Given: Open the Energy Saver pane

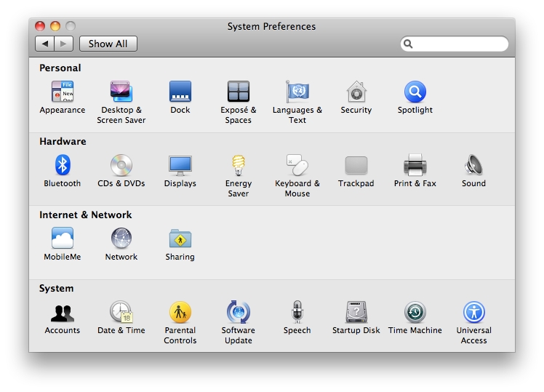Looking at the screenshot, I should point(239,166).
